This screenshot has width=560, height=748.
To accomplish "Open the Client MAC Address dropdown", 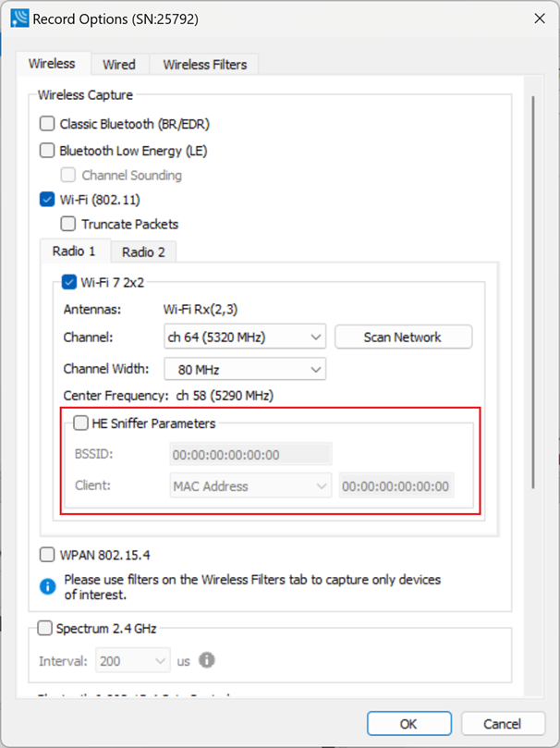I will coord(250,485).
